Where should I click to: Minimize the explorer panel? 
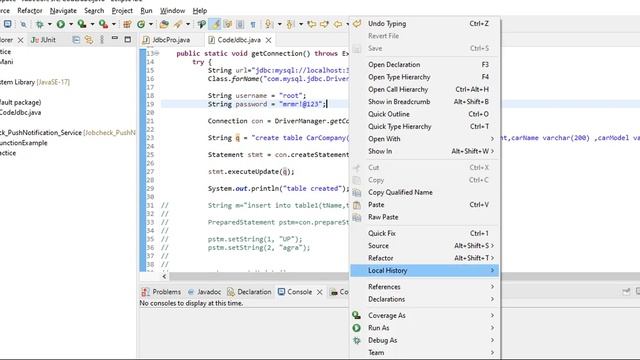[x=115, y=39]
